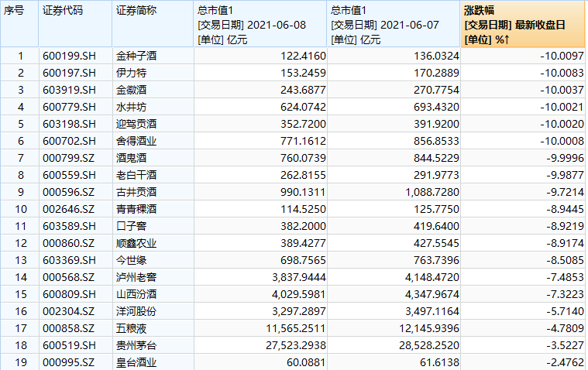Click stock code 000858.SZ
This screenshot has height=370, width=588.
(x=69, y=328)
